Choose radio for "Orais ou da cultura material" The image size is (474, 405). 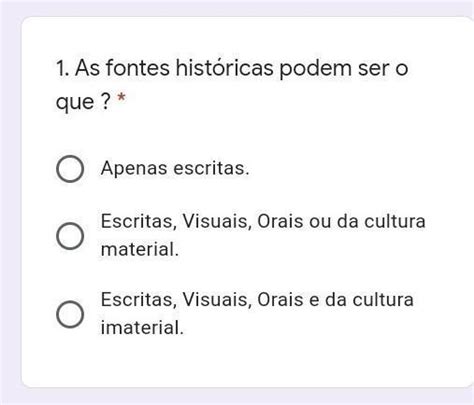coord(70,236)
